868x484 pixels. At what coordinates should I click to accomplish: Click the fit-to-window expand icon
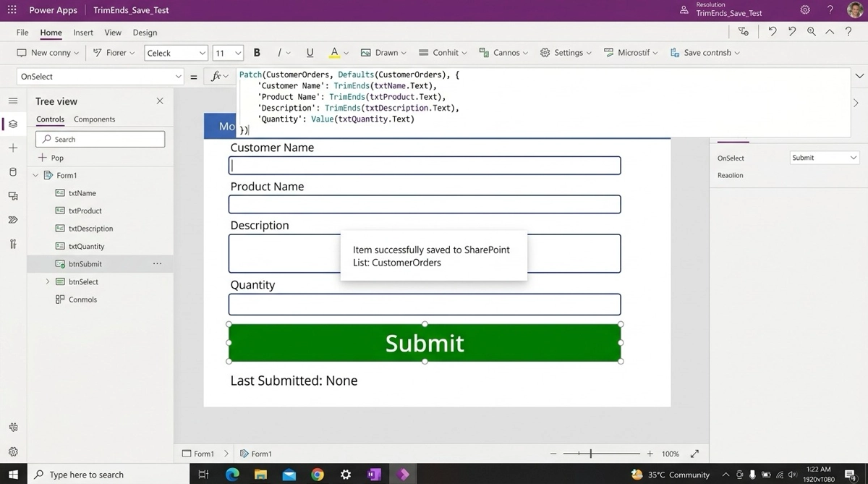(x=694, y=454)
